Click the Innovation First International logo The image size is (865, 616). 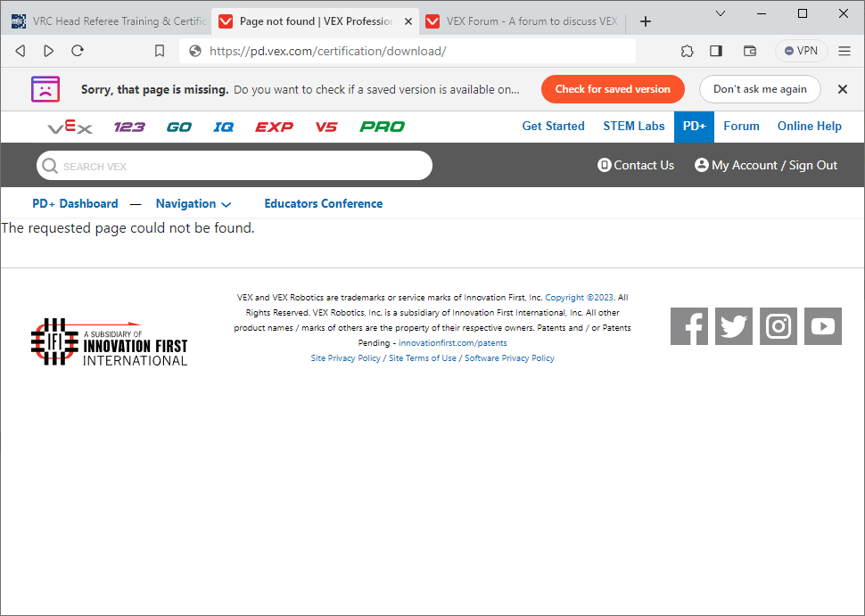tap(109, 342)
